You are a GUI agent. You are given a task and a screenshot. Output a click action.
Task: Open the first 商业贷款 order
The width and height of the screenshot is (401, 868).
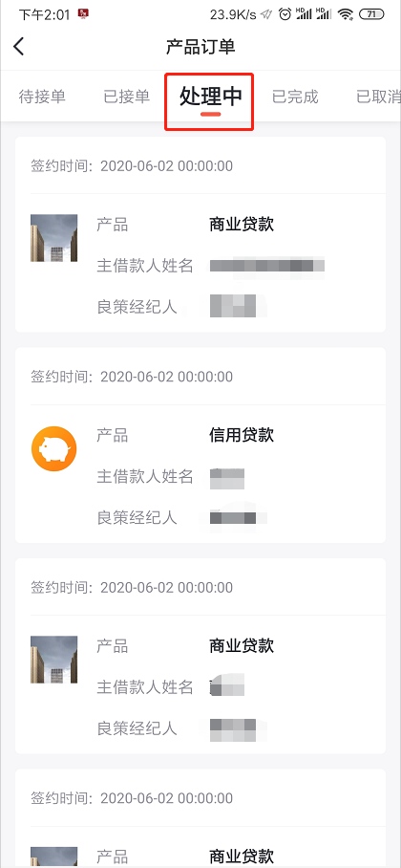200,234
